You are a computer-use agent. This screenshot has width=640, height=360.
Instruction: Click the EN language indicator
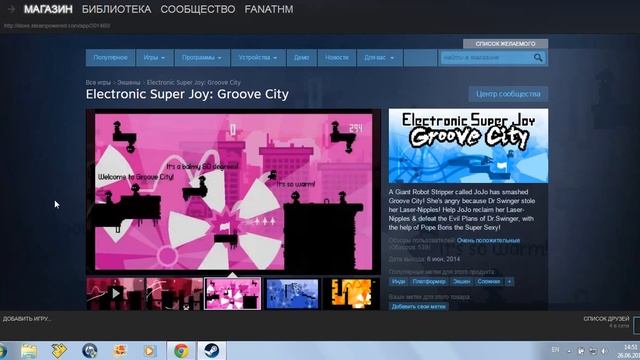tap(555, 350)
